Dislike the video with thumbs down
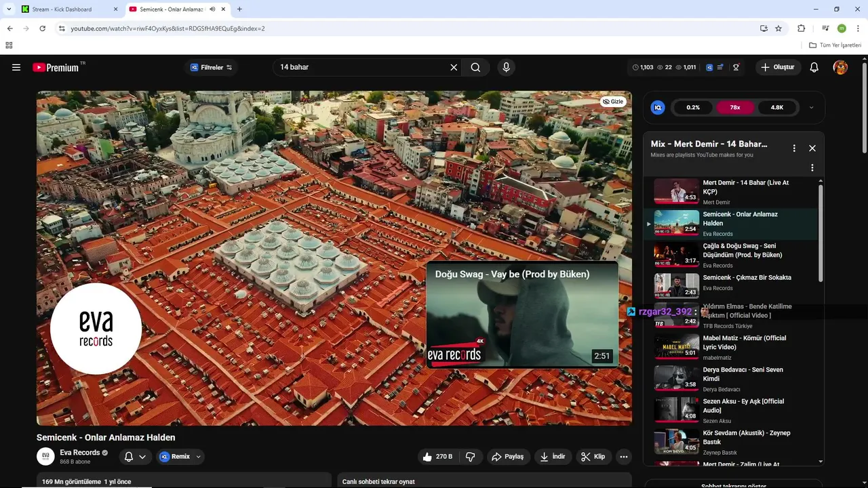868x488 pixels. pyautogui.click(x=471, y=457)
